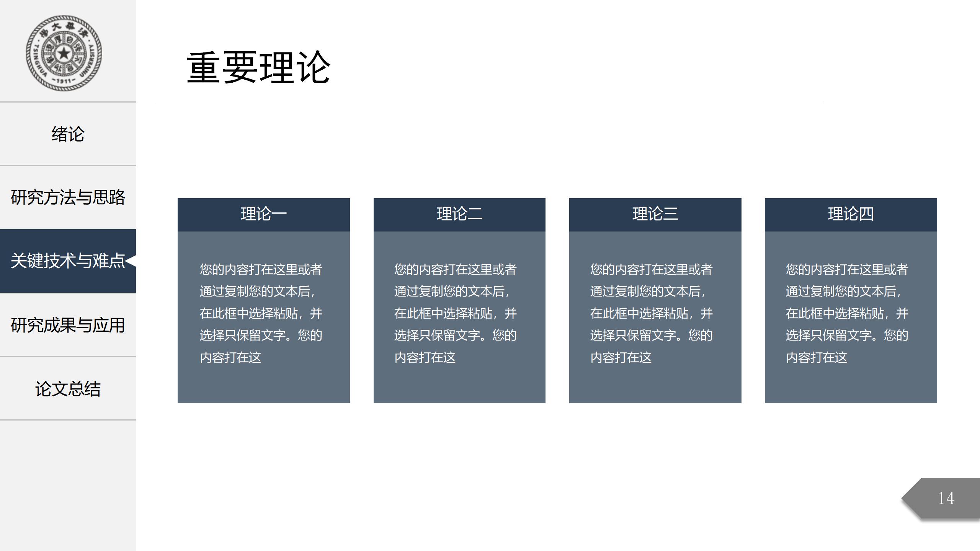Select the 理论一 header box
The height and width of the screenshot is (551, 980).
pos(263,214)
